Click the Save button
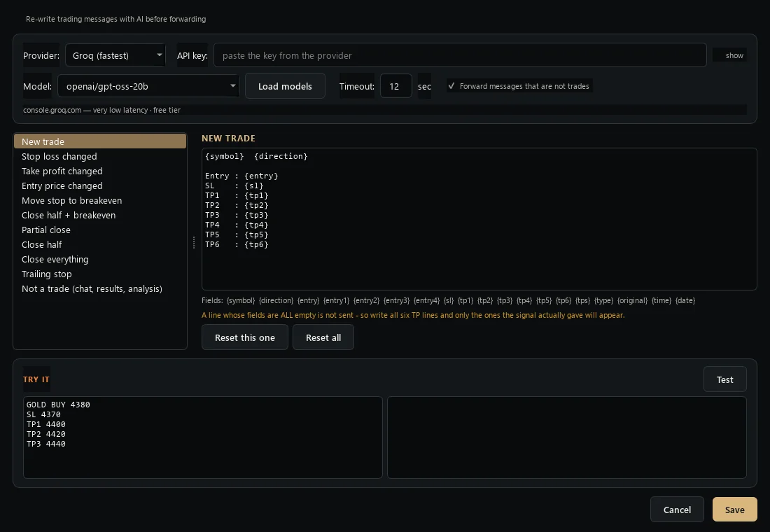This screenshot has width=770, height=532. point(734,510)
